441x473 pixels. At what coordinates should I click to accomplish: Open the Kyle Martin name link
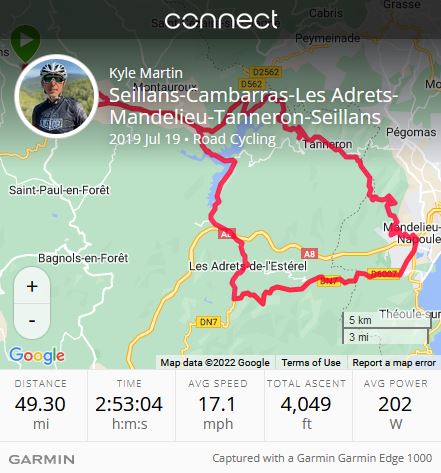tap(146, 73)
